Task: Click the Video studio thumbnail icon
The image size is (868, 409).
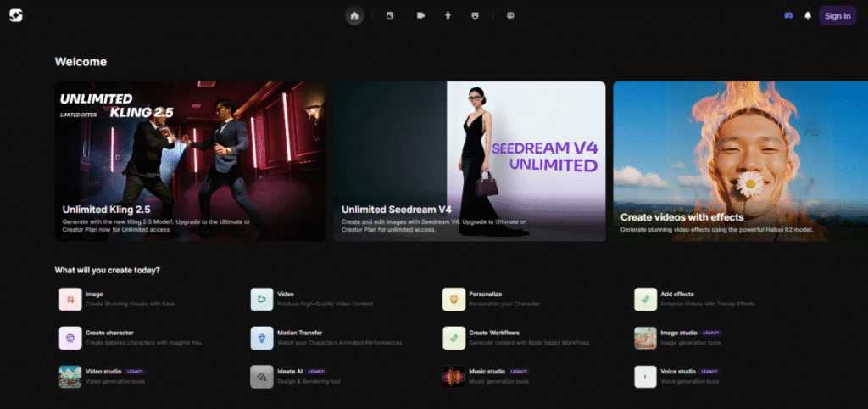Action: point(70,376)
